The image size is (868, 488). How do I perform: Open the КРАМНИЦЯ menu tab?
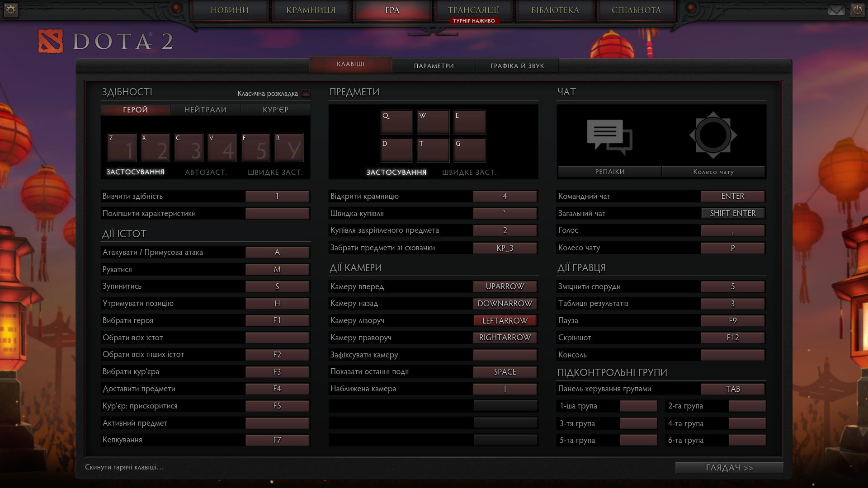[x=311, y=10]
